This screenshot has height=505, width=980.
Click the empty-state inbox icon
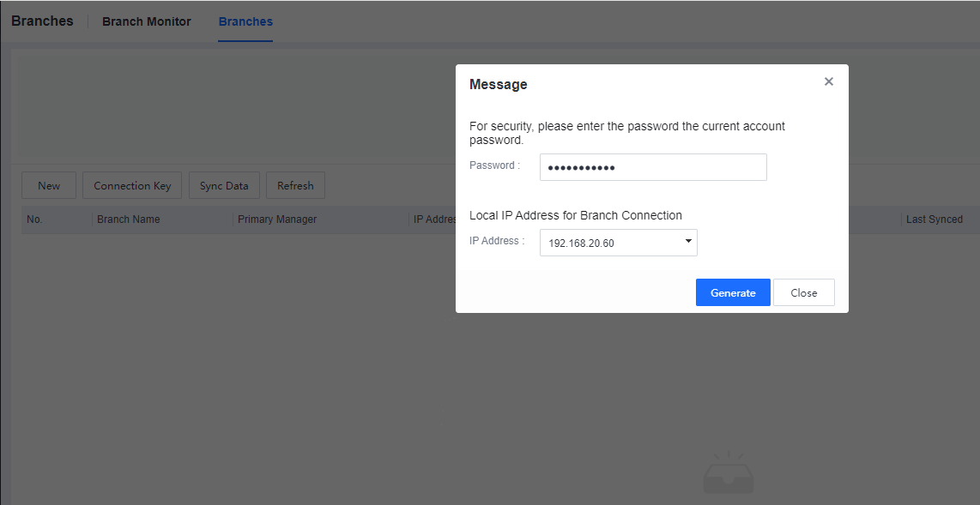[728, 475]
